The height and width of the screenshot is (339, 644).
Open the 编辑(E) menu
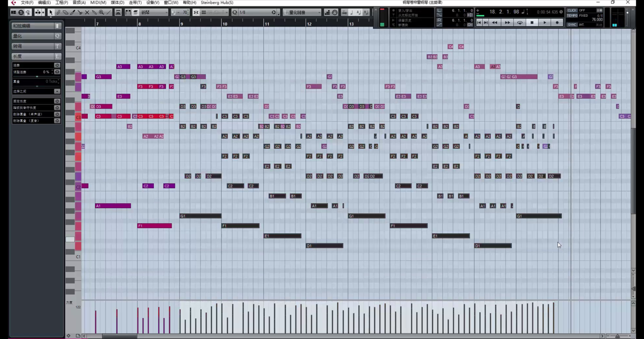[x=44, y=3]
